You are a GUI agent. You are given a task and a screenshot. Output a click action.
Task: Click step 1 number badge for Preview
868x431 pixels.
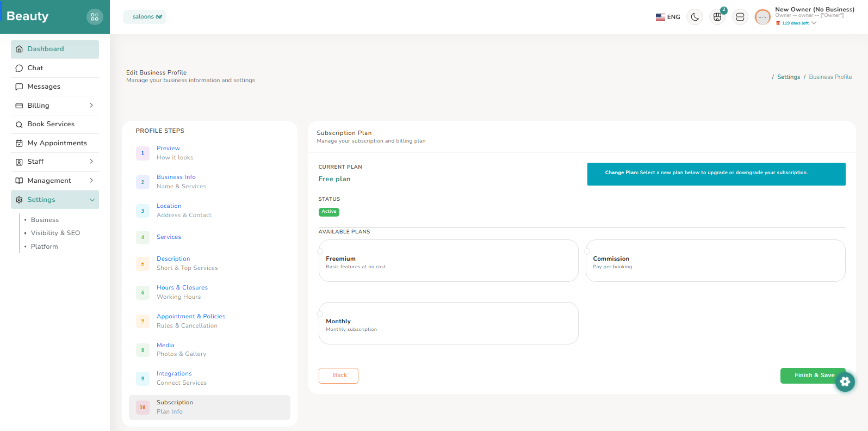pos(142,153)
